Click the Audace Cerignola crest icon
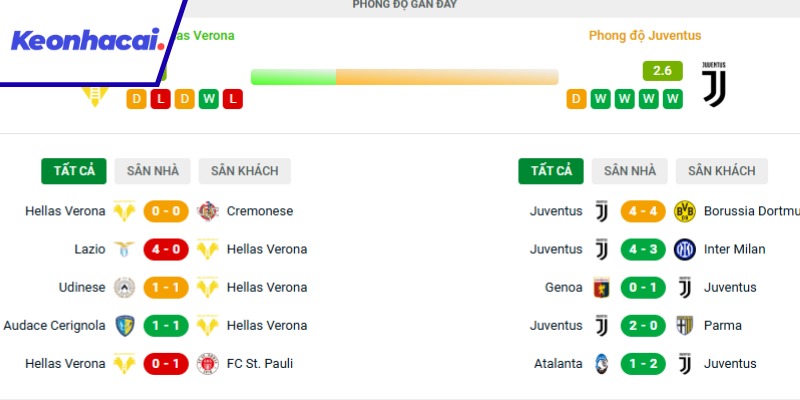The width and height of the screenshot is (800, 400). click(x=124, y=325)
